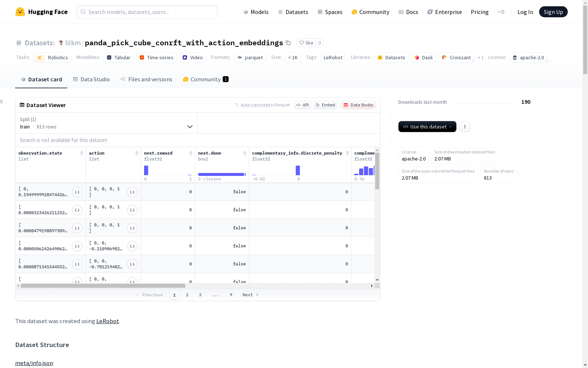588x368 pixels.
Task: Click the heart like button
Action: tap(306, 43)
